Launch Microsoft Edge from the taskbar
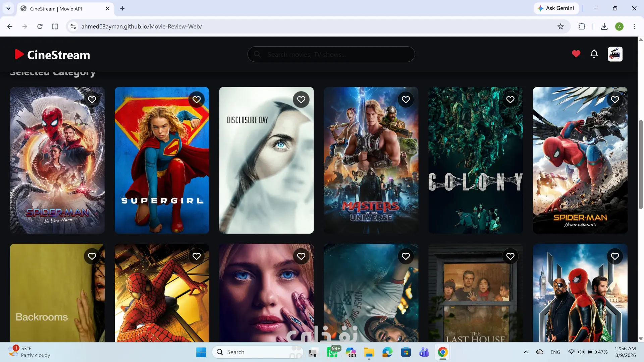644x362 pixels. [x=387, y=352]
